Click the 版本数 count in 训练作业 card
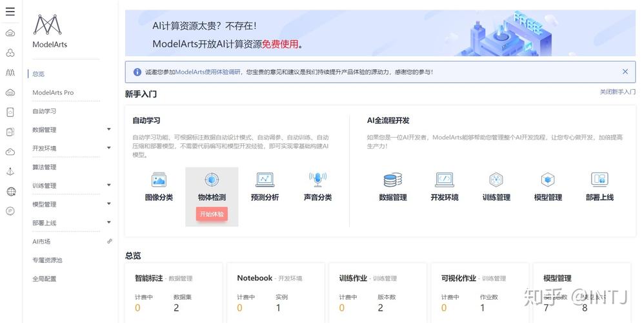The image size is (644, 323). [380, 307]
